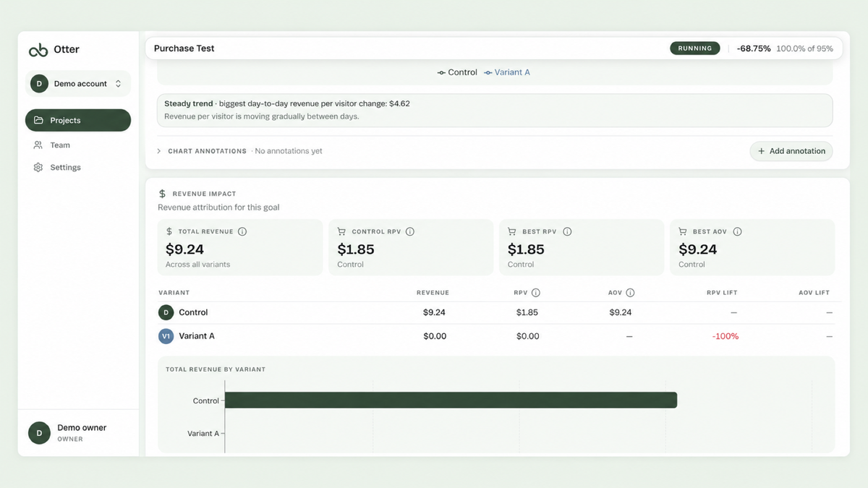Image resolution: width=868 pixels, height=488 pixels.
Task: Click the AOV LIFT column header
Action: tap(814, 293)
